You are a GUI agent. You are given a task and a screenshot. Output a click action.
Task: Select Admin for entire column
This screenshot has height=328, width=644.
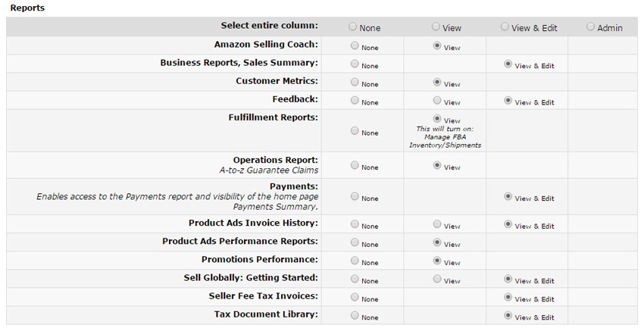(x=591, y=27)
